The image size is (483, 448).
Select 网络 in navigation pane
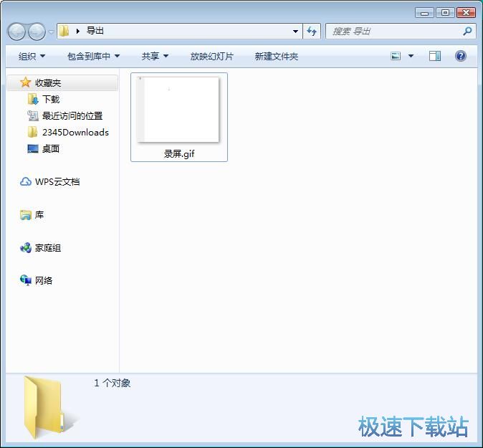(x=44, y=280)
